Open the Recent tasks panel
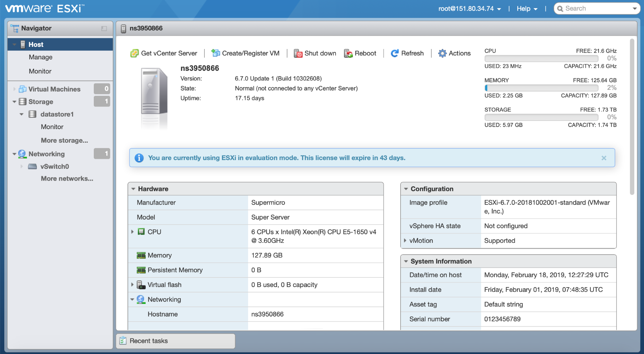 coord(175,341)
